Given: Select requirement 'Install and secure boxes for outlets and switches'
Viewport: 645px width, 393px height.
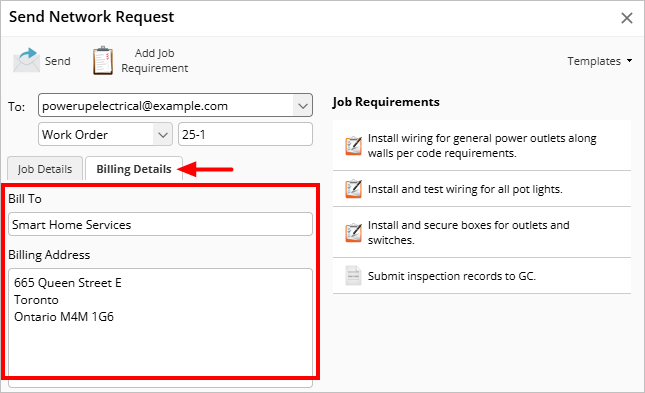Looking at the screenshot, I should coord(482,233).
